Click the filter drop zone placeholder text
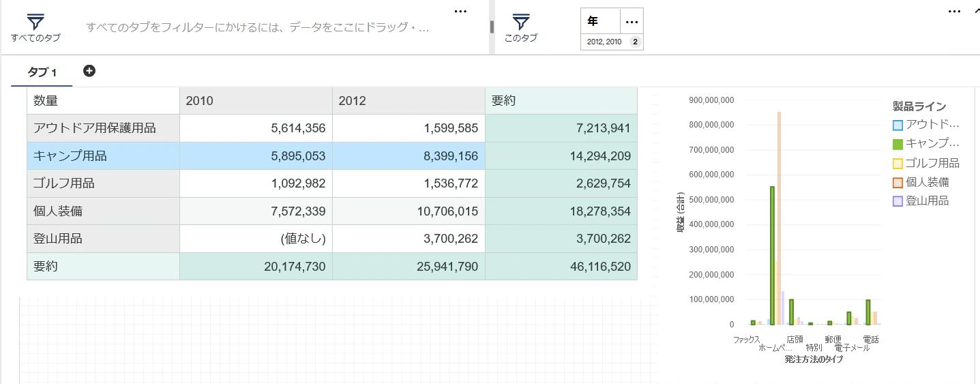 (x=258, y=28)
